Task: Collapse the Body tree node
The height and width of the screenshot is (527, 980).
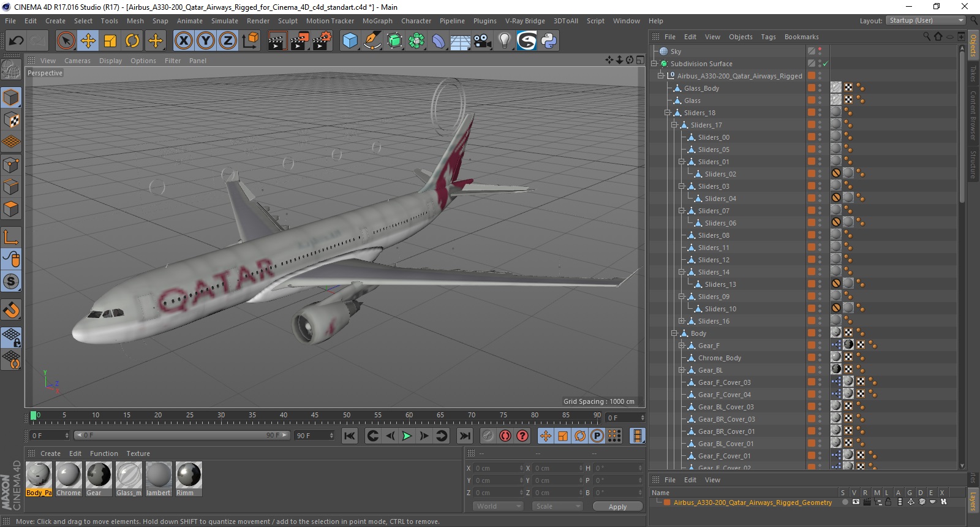Action: tap(674, 333)
